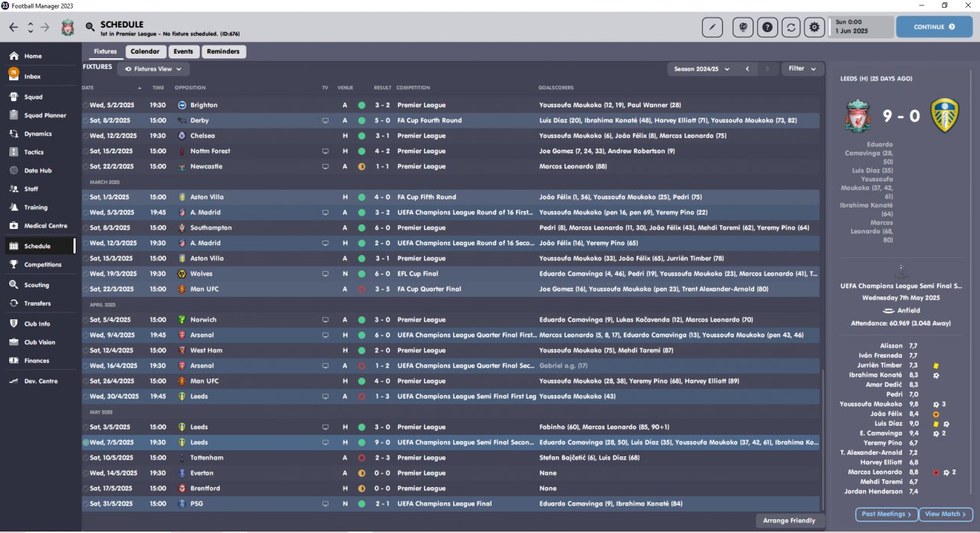The width and height of the screenshot is (980, 533).
Task: Open the search magnifier icon
Action: 90,28
